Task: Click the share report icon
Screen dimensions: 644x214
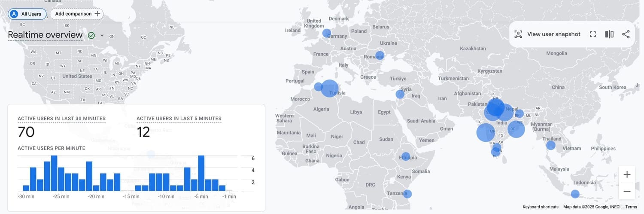Action: pos(626,34)
